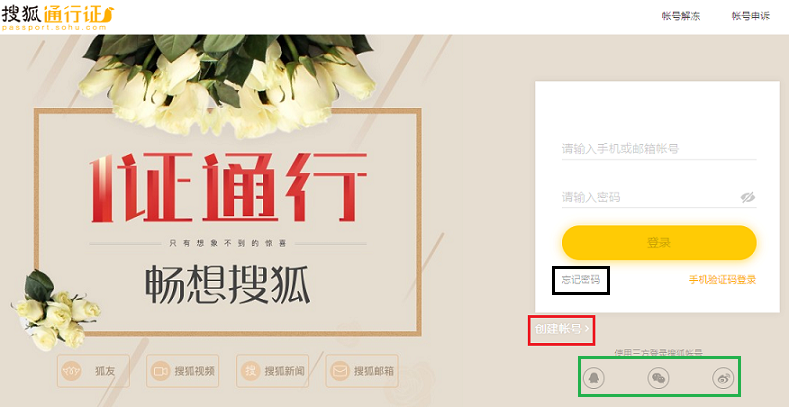Click the yellow 登录 button
The height and width of the screenshot is (407, 789).
click(x=659, y=242)
